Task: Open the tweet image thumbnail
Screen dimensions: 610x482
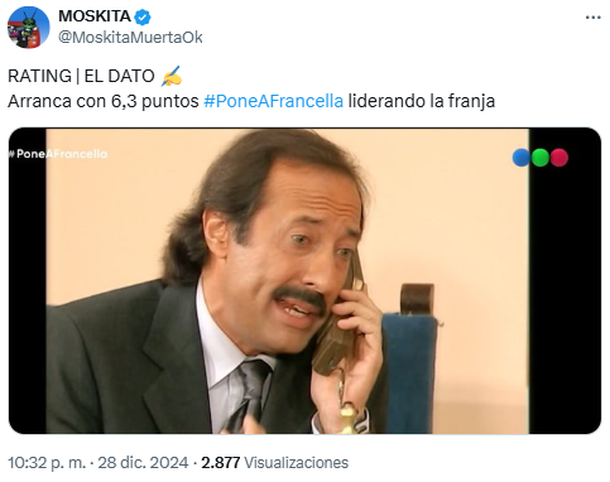Action: click(305, 280)
